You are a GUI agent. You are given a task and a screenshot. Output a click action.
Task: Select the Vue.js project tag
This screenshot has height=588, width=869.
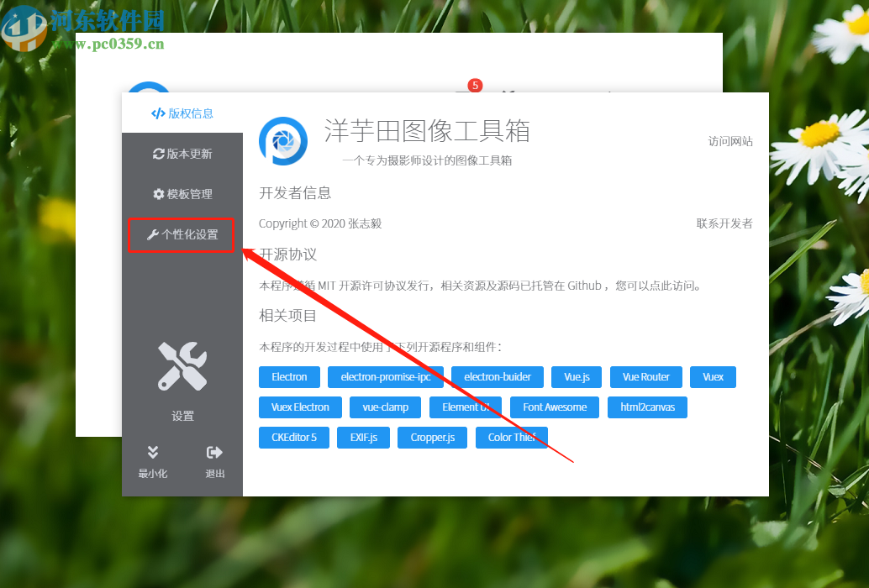(x=576, y=376)
